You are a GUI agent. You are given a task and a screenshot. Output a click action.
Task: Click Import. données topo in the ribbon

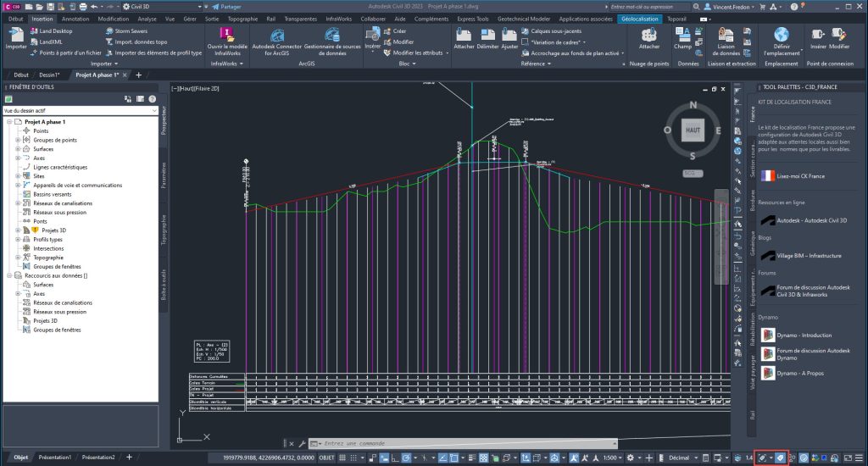136,42
